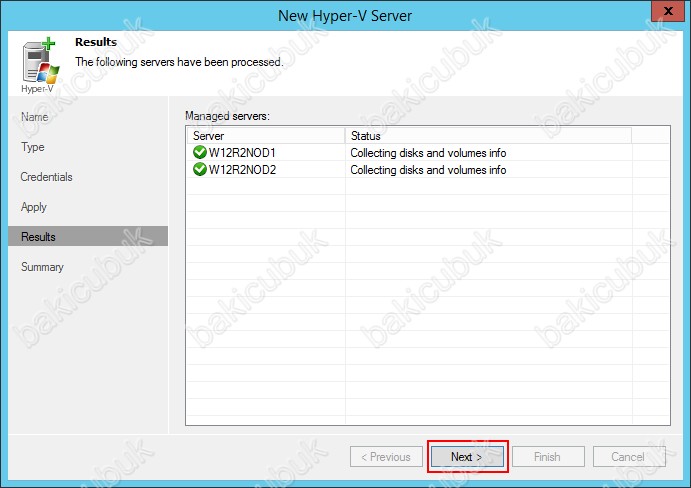The width and height of the screenshot is (691, 488).
Task: Open the Type wizard step
Action: 33,147
